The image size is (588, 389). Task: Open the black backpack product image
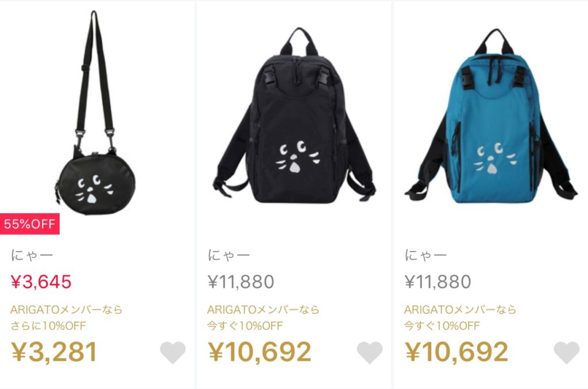(295, 115)
